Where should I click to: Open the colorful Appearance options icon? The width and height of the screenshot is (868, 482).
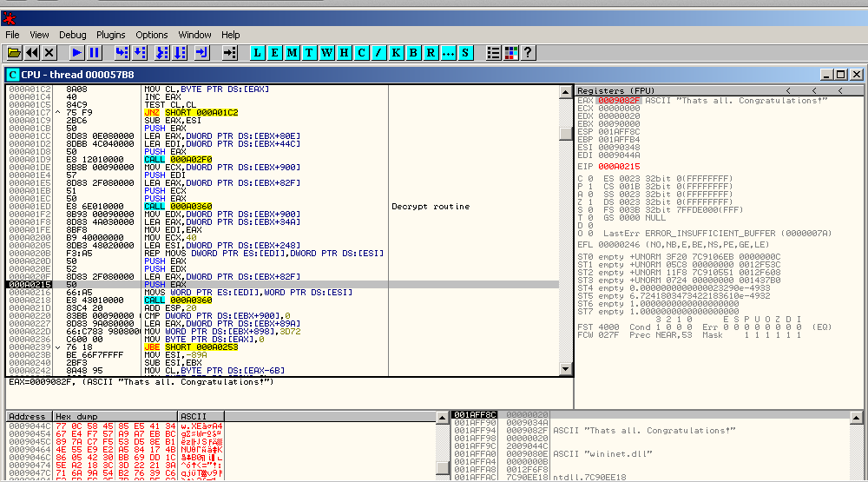(x=510, y=53)
